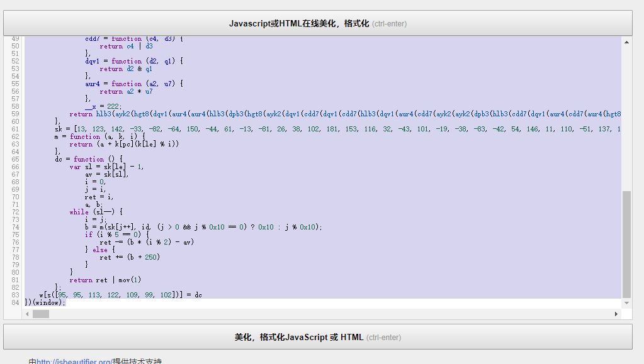Click the 'av = sk[sl],' line

click(x=107, y=174)
